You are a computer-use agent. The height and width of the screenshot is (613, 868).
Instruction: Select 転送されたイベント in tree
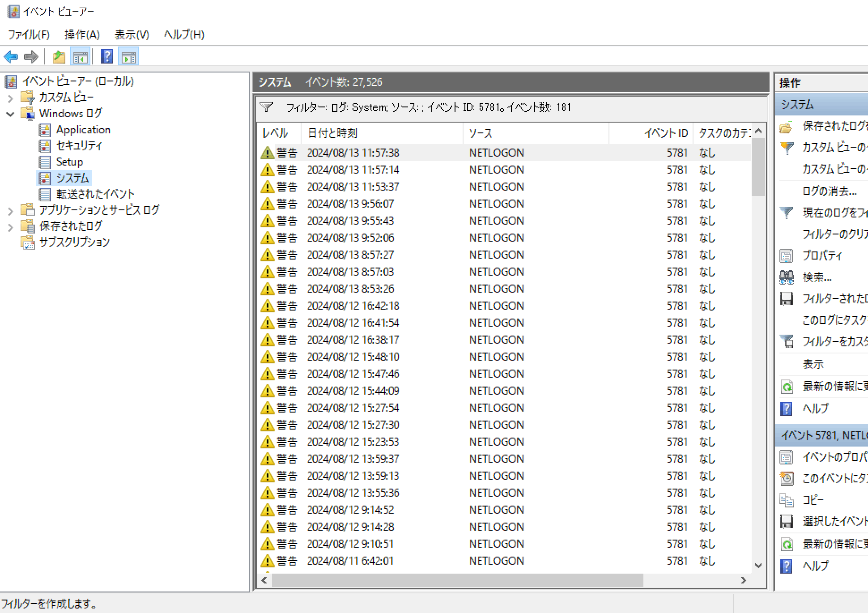95,194
